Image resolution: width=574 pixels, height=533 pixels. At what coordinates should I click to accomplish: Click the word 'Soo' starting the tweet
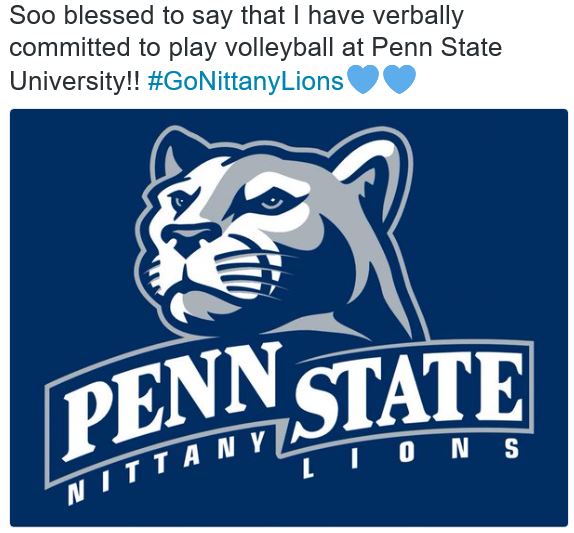click(33, 16)
